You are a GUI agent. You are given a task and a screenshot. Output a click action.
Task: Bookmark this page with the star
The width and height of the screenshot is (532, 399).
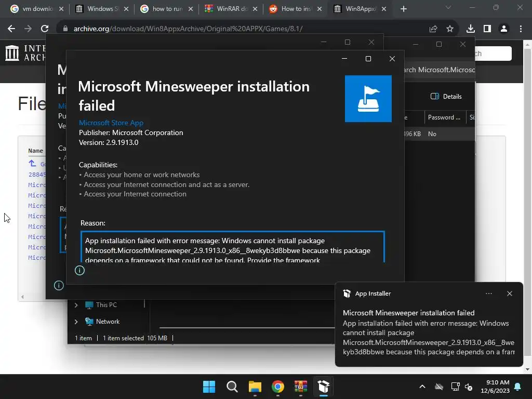(450, 29)
